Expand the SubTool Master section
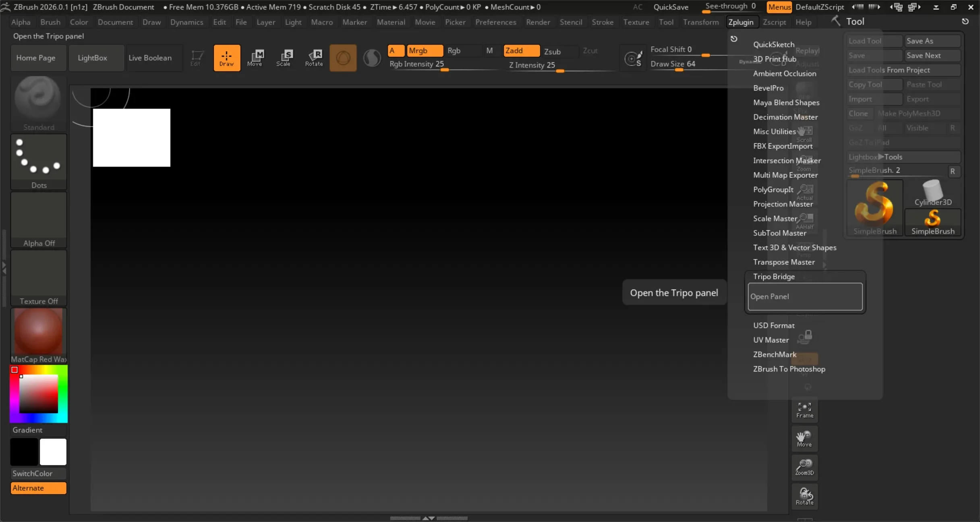Image resolution: width=980 pixels, height=522 pixels. click(x=780, y=233)
